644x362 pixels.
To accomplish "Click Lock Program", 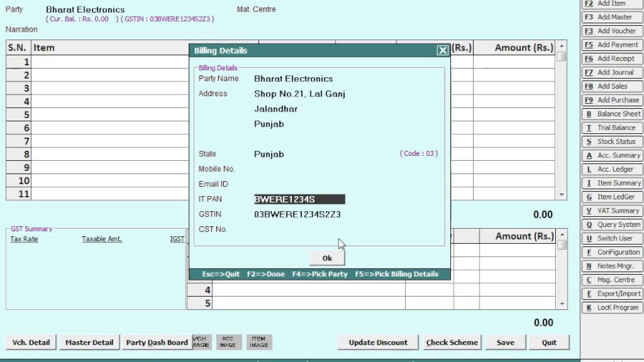I will tap(612, 307).
